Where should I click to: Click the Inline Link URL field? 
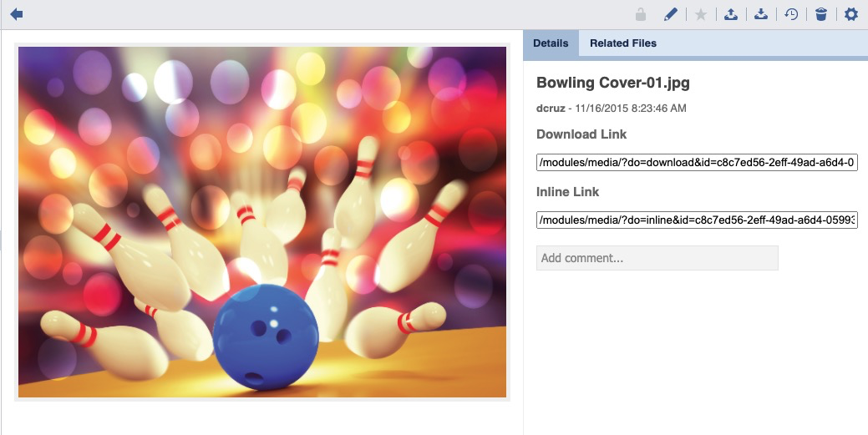[697, 220]
